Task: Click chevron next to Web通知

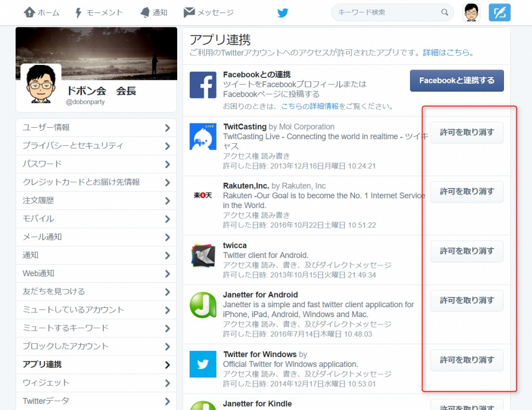Action: coord(167,274)
